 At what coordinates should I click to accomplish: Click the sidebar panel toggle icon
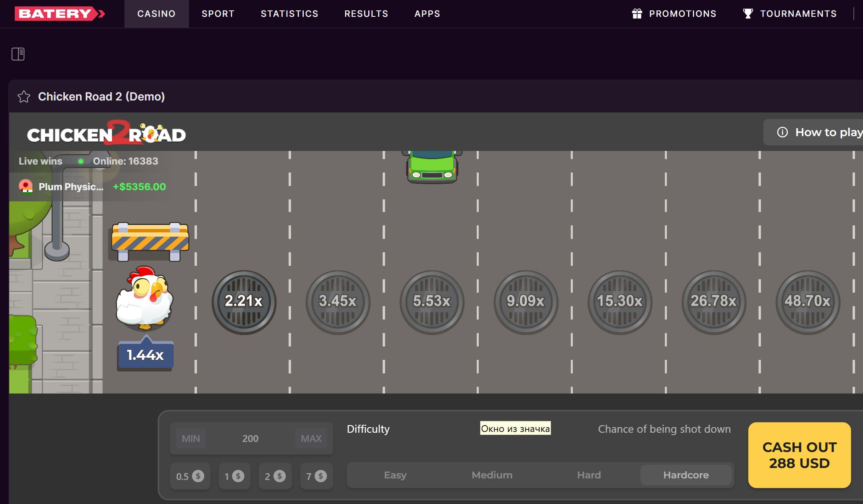pyautogui.click(x=18, y=53)
